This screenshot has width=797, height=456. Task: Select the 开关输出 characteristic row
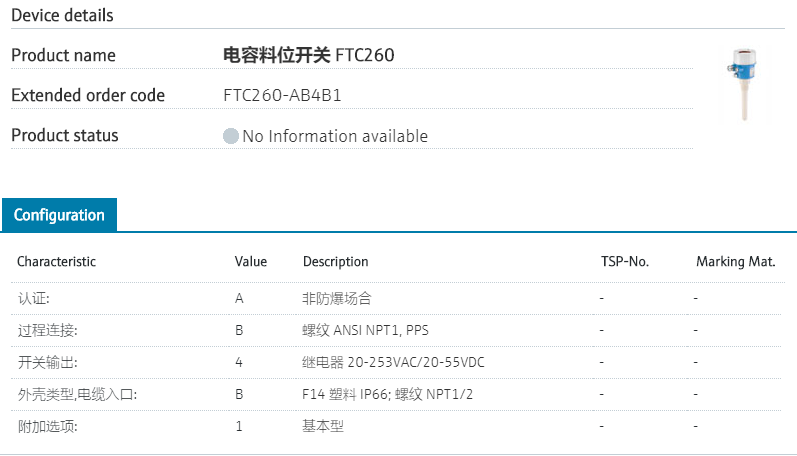coord(47,362)
